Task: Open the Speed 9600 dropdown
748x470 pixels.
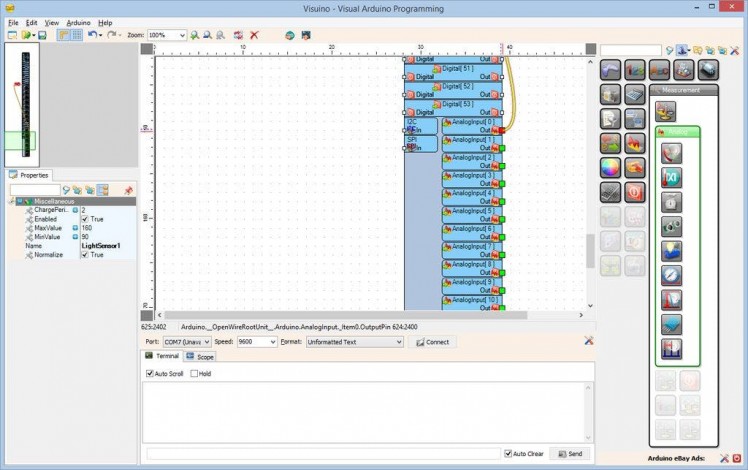Action: click(x=273, y=342)
